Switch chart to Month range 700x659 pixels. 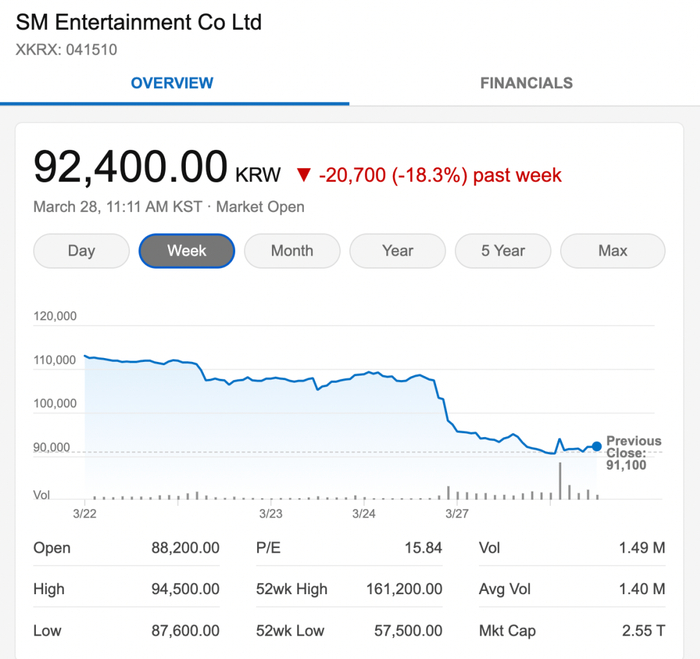(292, 251)
